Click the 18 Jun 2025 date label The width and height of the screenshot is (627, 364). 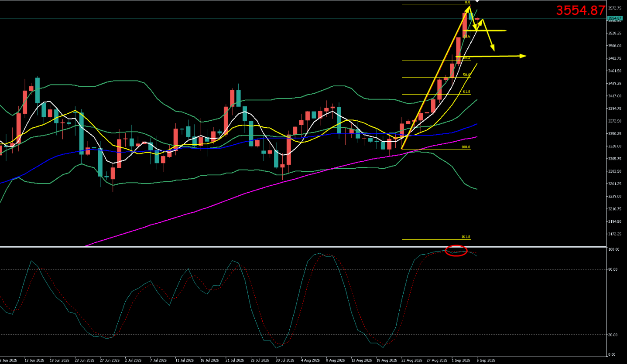pos(59,361)
